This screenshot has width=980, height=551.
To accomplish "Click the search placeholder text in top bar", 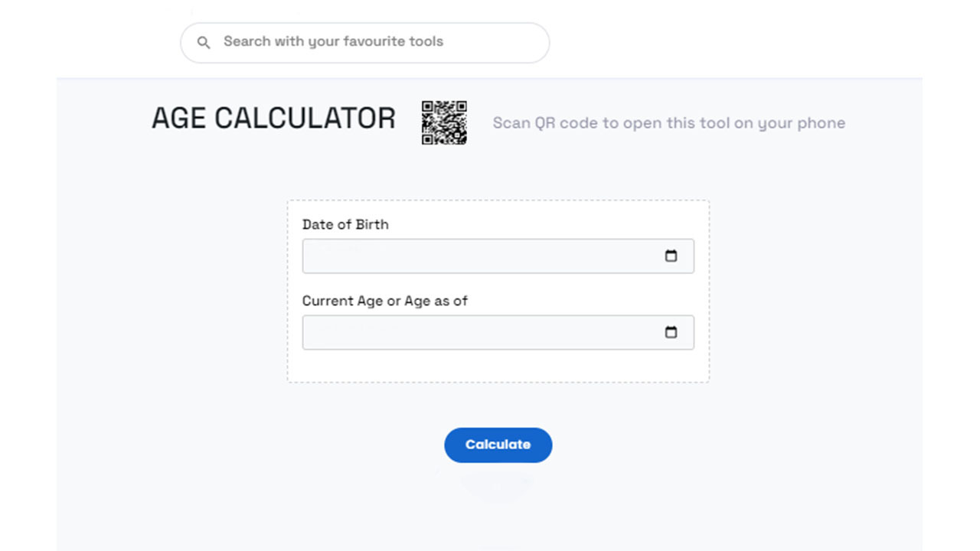I will point(333,42).
